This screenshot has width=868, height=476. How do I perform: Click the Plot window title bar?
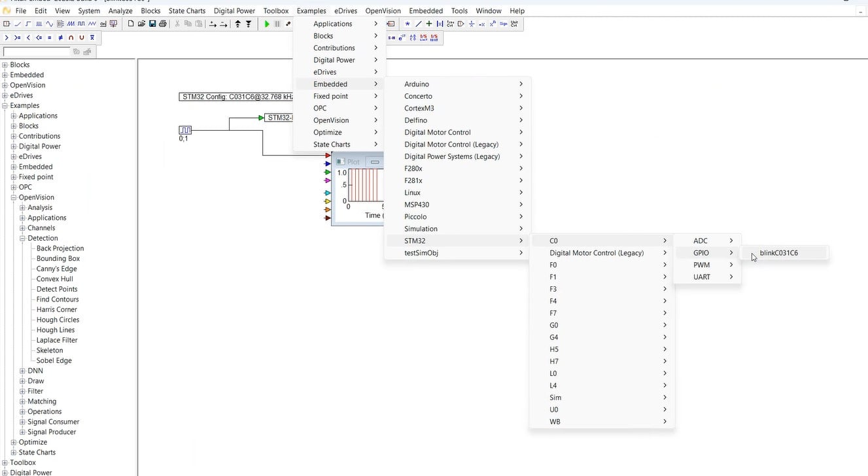[358, 161]
